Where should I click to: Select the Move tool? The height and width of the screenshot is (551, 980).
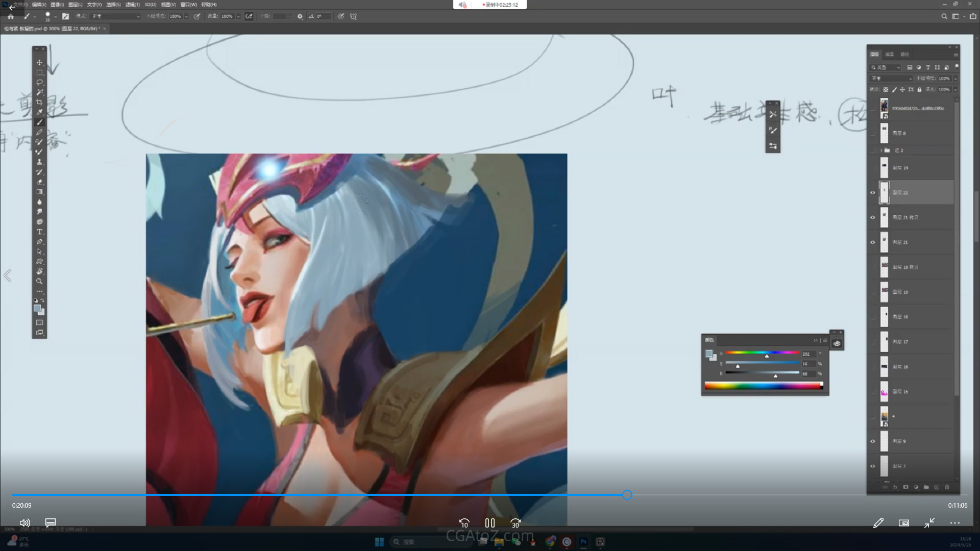click(39, 62)
